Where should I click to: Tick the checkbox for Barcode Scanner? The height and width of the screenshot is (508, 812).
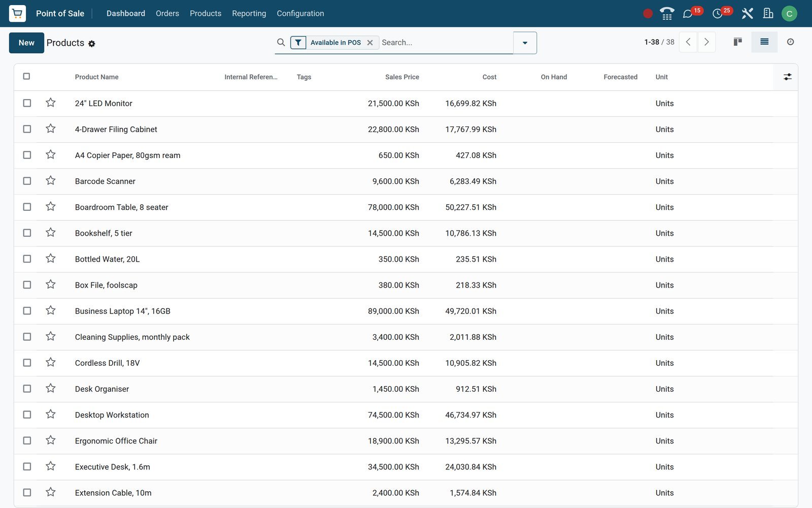[27, 181]
